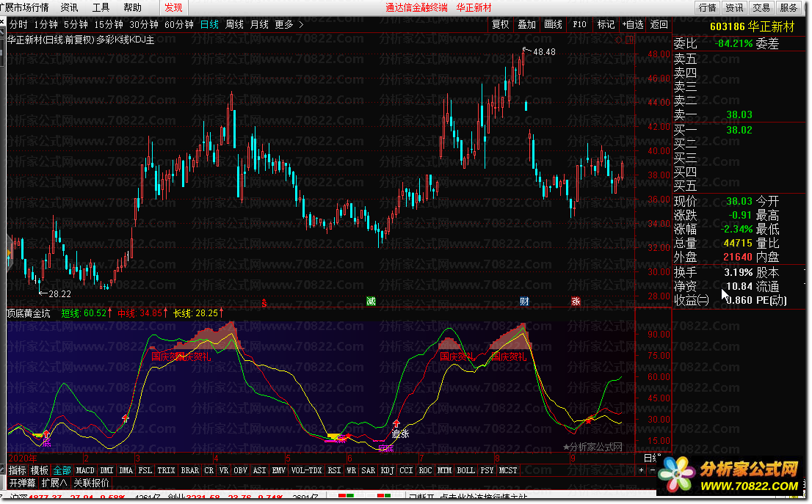812x504 pixels.
Task: Apply the DMI indicator
Action: (x=106, y=470)
